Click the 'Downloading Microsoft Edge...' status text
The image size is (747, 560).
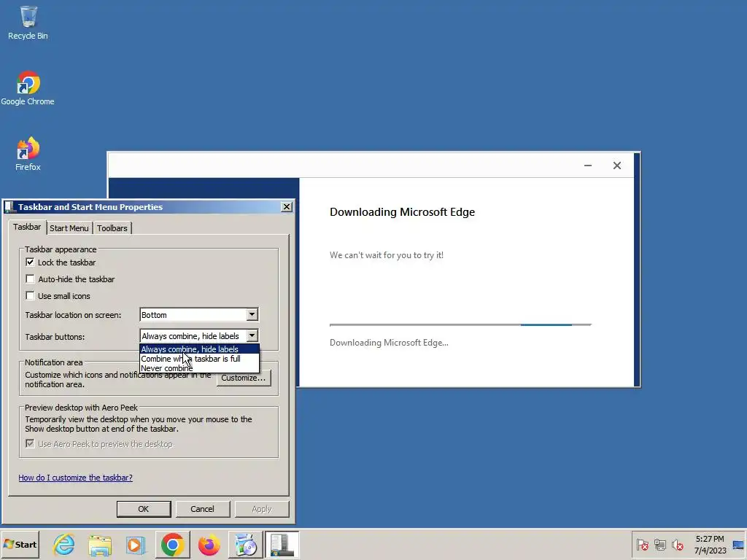click(x=389, y=343)
